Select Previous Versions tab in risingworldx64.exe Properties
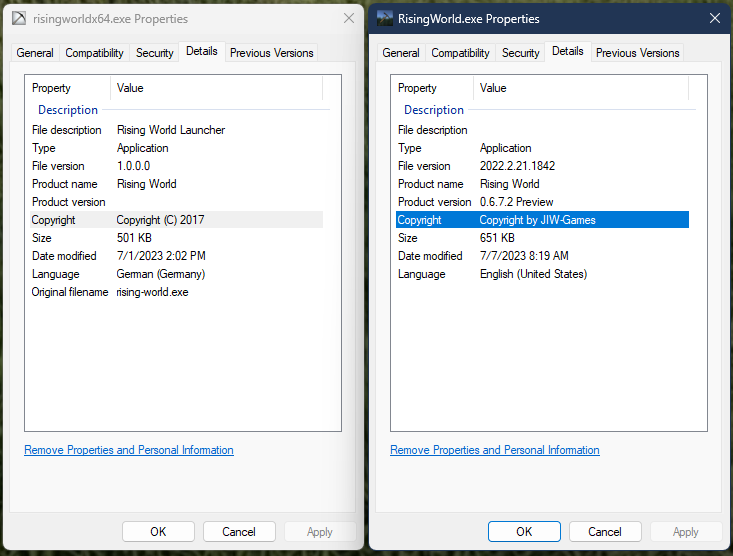The width and height of the screenshot is (733, 556). point(271,53)
